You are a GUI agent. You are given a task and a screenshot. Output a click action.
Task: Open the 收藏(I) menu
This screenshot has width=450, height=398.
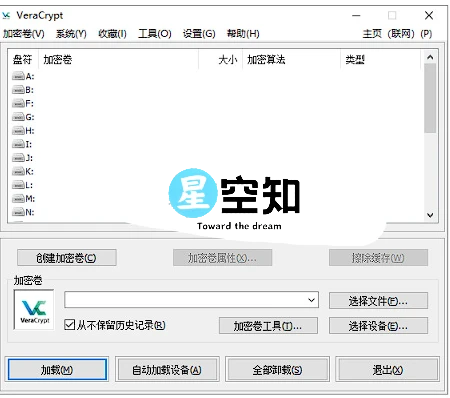pos(112,34)
